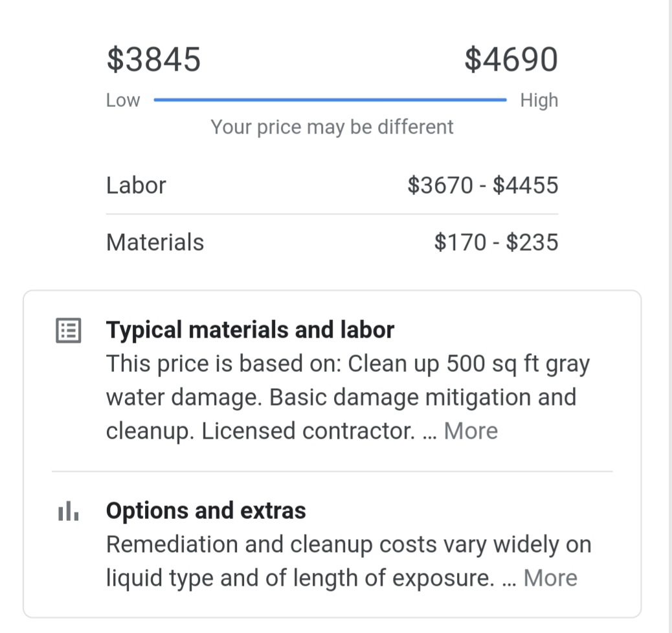Click the Low label under the price
The image size is (672, 633).
coord(123,100)
